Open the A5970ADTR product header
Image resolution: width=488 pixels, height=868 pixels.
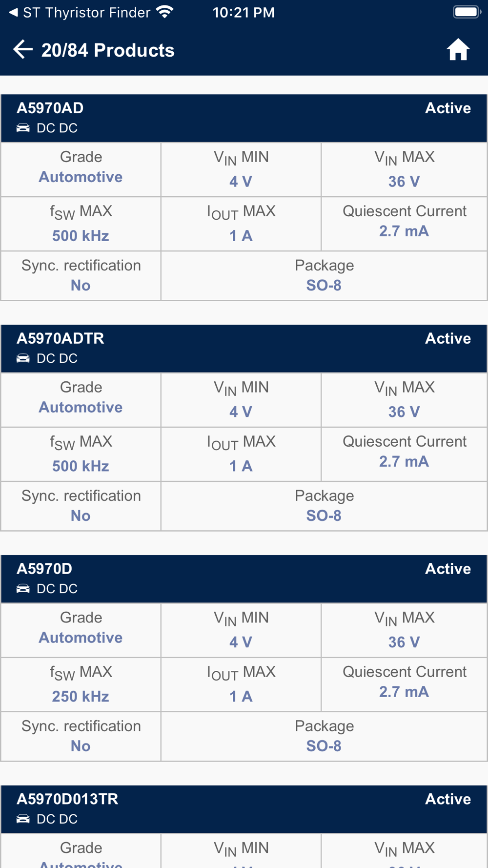(244, 349)
